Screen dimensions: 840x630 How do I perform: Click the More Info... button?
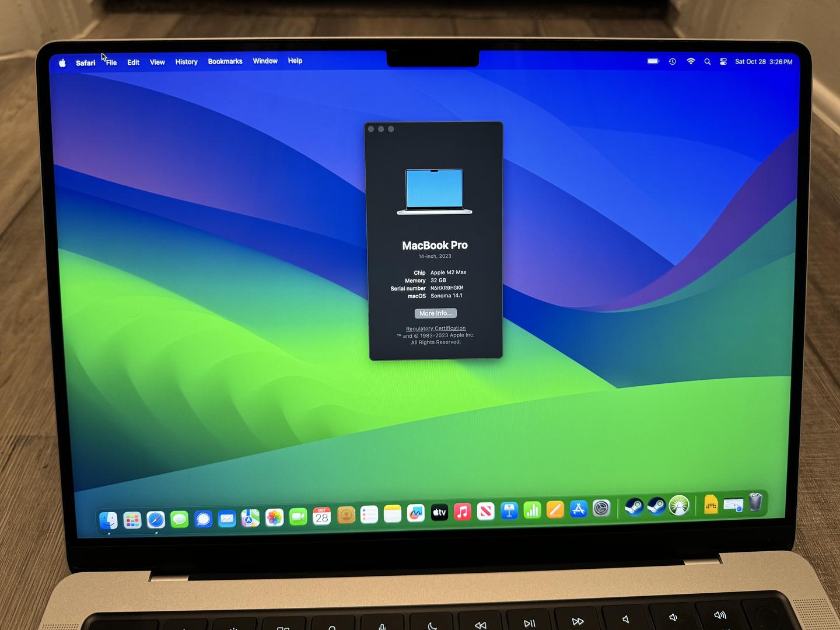pos(436,313)
